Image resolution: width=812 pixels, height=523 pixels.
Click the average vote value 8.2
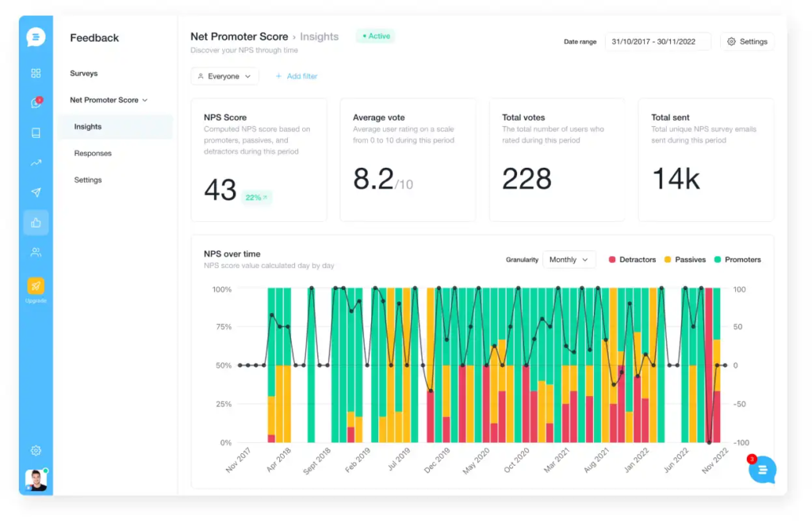[373, 179]
